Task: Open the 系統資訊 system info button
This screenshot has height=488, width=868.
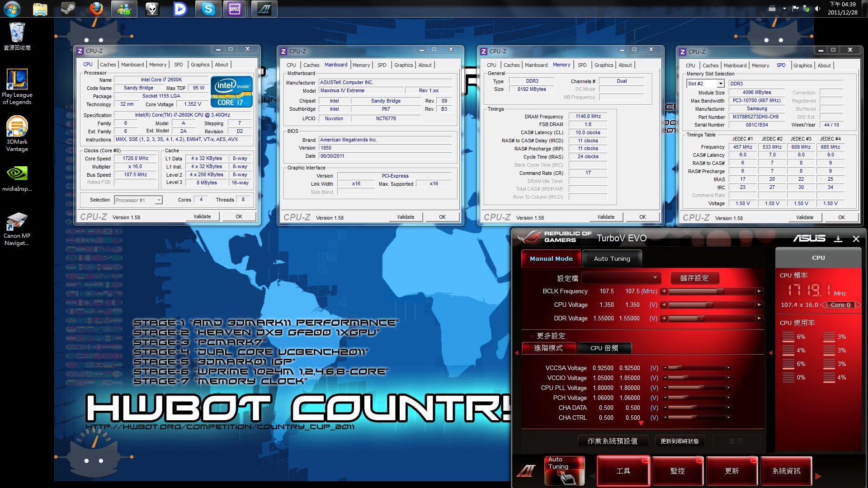Action: pos(786,471)
